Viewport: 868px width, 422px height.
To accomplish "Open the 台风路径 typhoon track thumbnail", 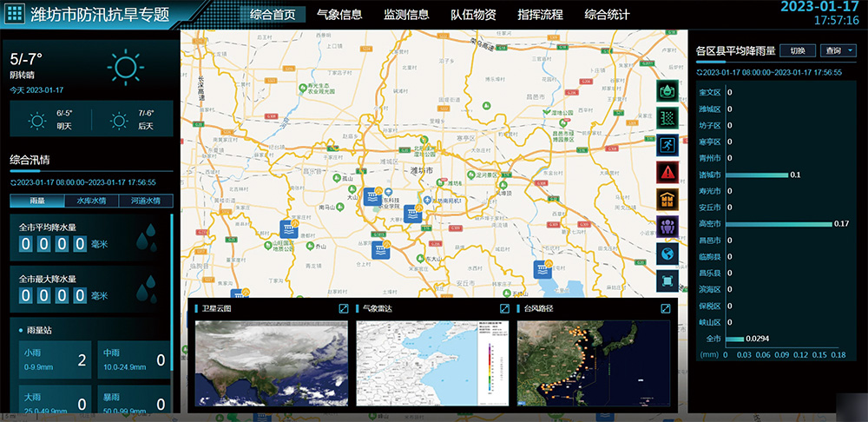I will coord(594,363).
